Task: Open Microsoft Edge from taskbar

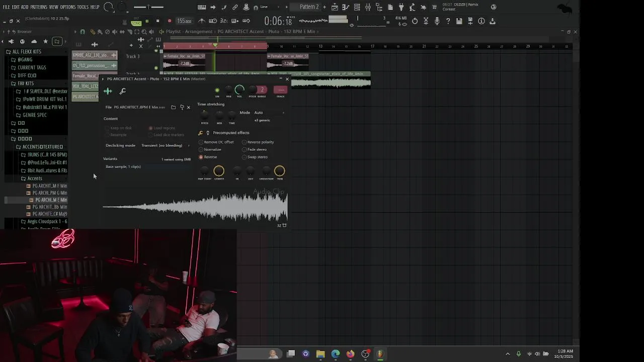Action: click(336, 354)
